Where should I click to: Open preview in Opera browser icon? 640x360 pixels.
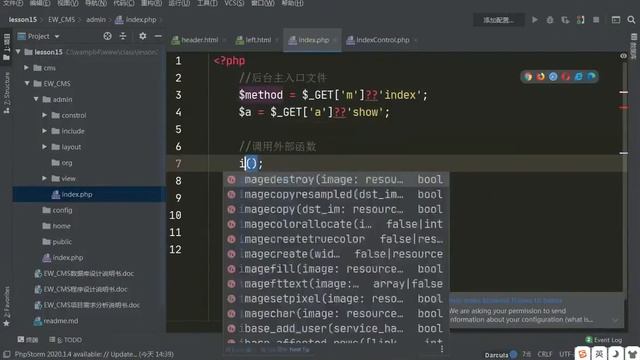pos(566,76)
